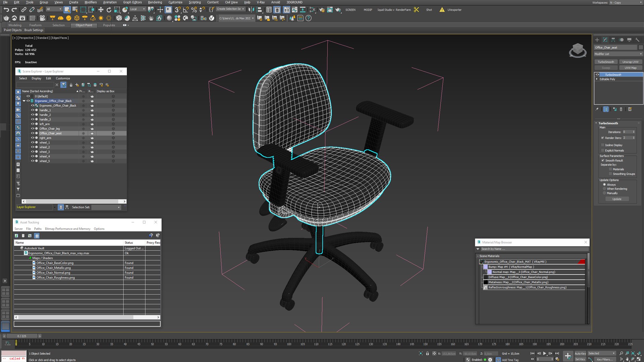Click the lock icon in Scene Explorer toolbar
The height and width of the screenshot is (362, 644).
point(71,85)
